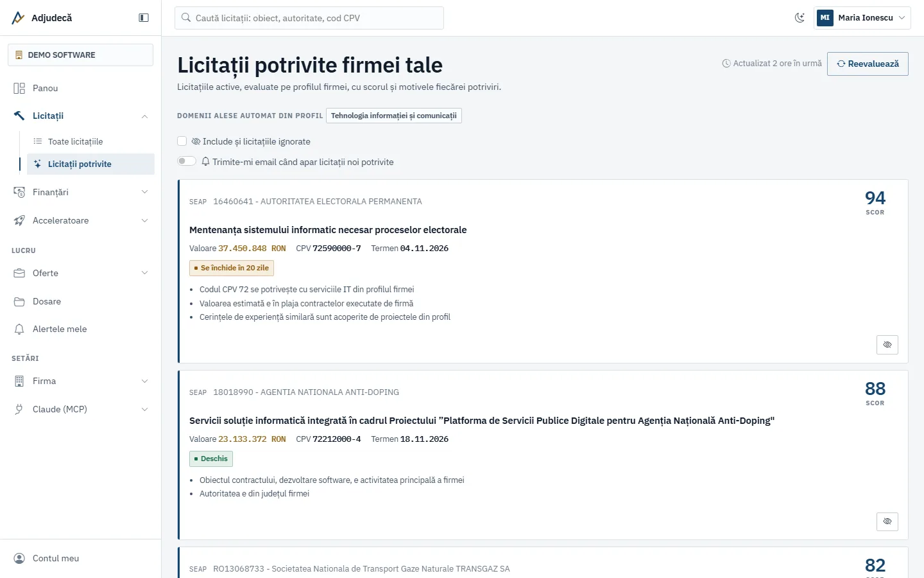The width and height of the screenshot is (924, 578).
Task: Click the Finanțări icon
Action: (19, 192)
